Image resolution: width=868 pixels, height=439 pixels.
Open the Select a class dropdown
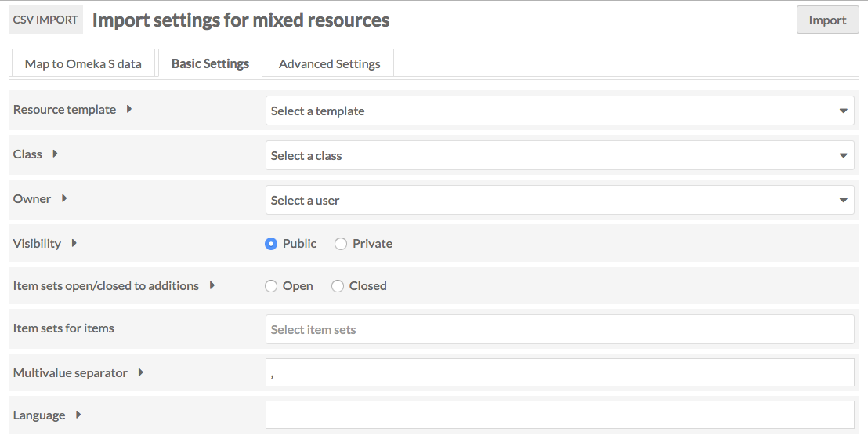pyautogui.click(x=559, y=156)
